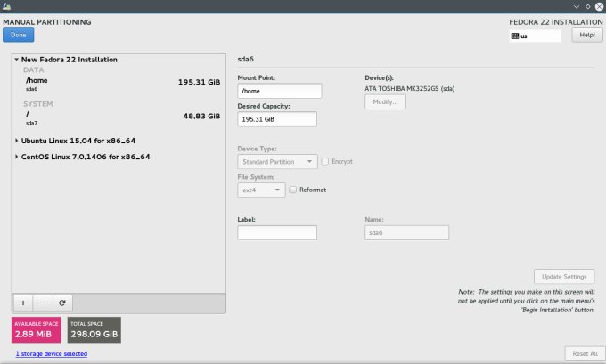Expand CentOS Linux 7.0.1406 for x86_64
Viewport: 606px width, 364px height.
[17, 157]
